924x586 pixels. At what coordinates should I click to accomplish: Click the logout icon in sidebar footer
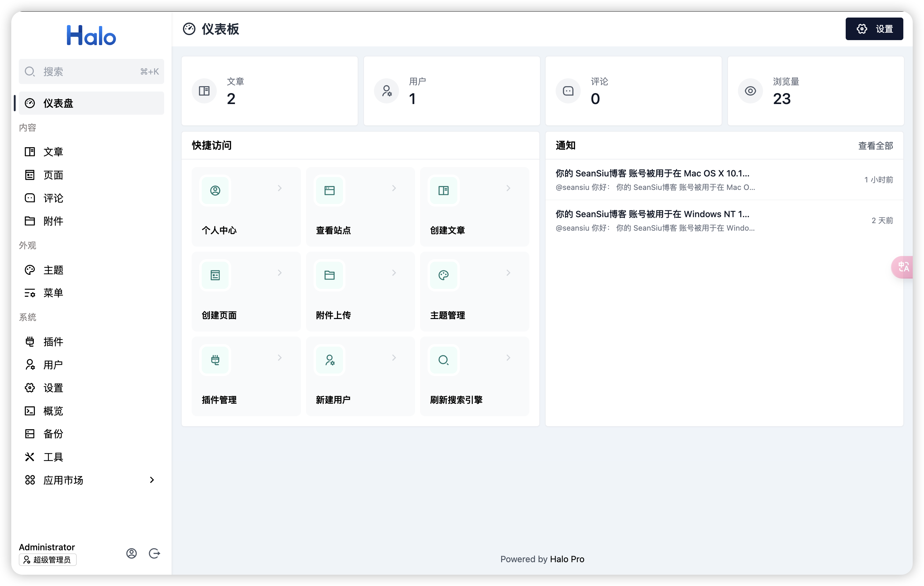[154, 553]
